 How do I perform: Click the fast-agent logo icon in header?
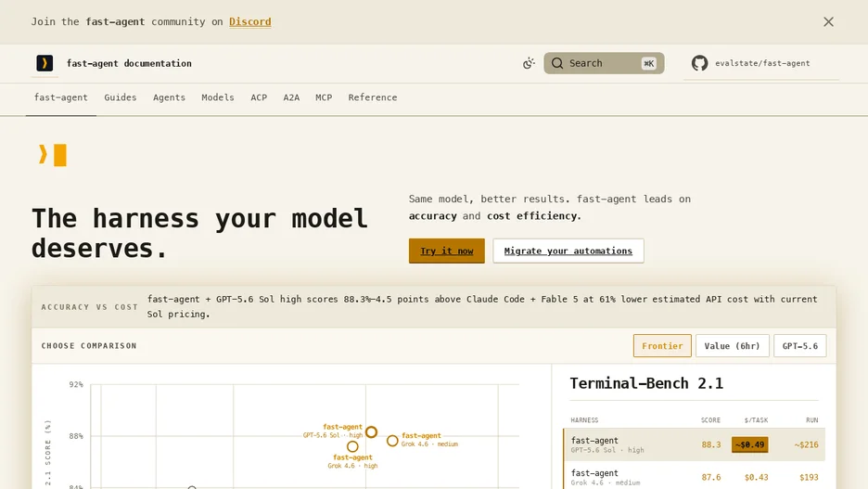(45, 63)
